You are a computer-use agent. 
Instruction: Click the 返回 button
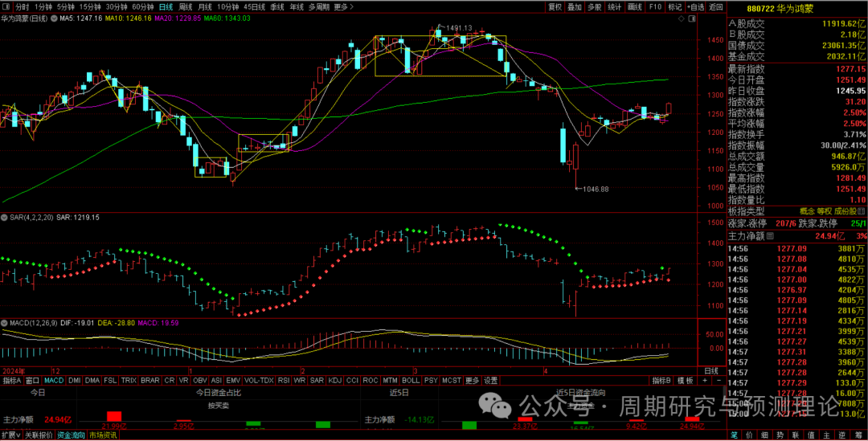(716, 6)
